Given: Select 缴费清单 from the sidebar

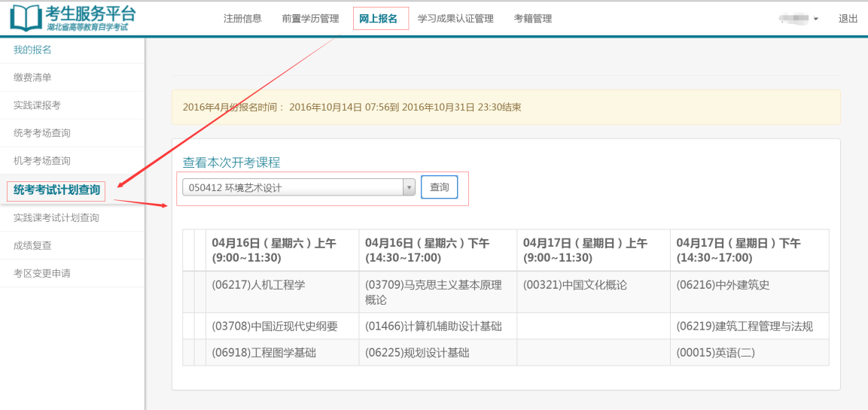Looking at the screenshot, I should click(x=32, y=77).
